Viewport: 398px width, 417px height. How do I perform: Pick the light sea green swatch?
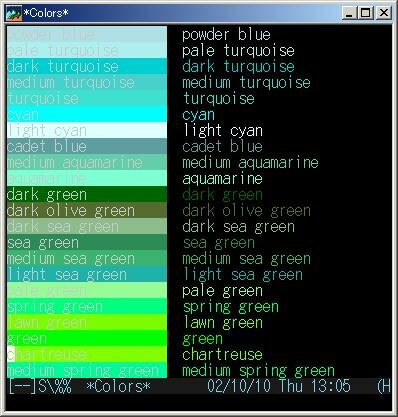point(87,274)
